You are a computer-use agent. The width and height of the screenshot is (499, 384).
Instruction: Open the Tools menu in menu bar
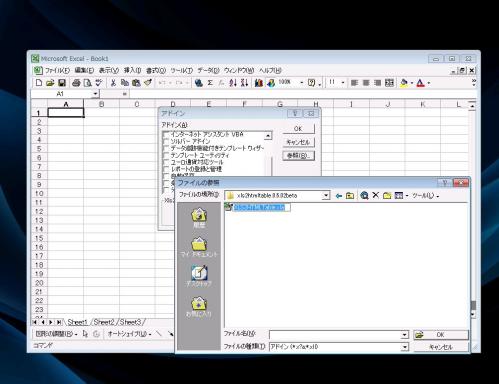point(182,70)
